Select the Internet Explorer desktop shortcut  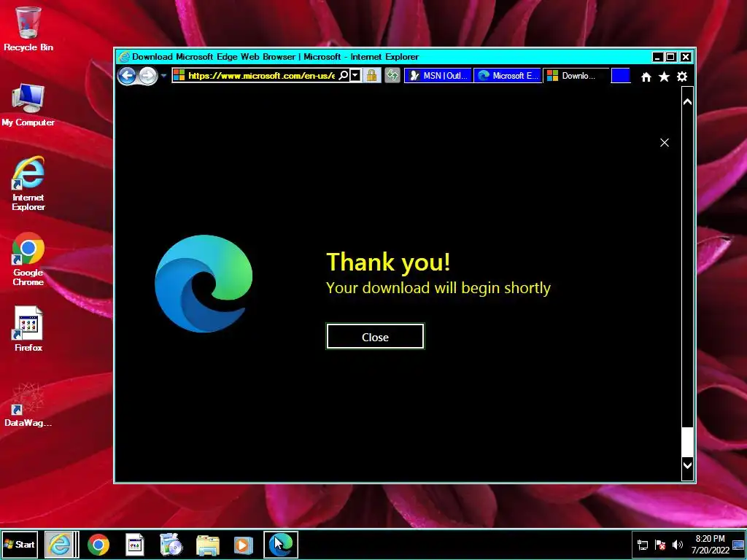tap(28, 183)
